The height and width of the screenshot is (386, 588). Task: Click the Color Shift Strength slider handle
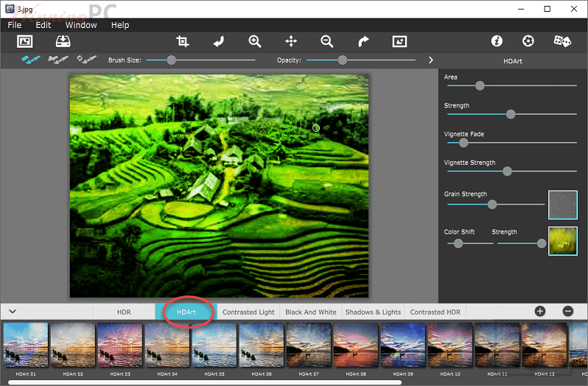[x=542, y=244]
